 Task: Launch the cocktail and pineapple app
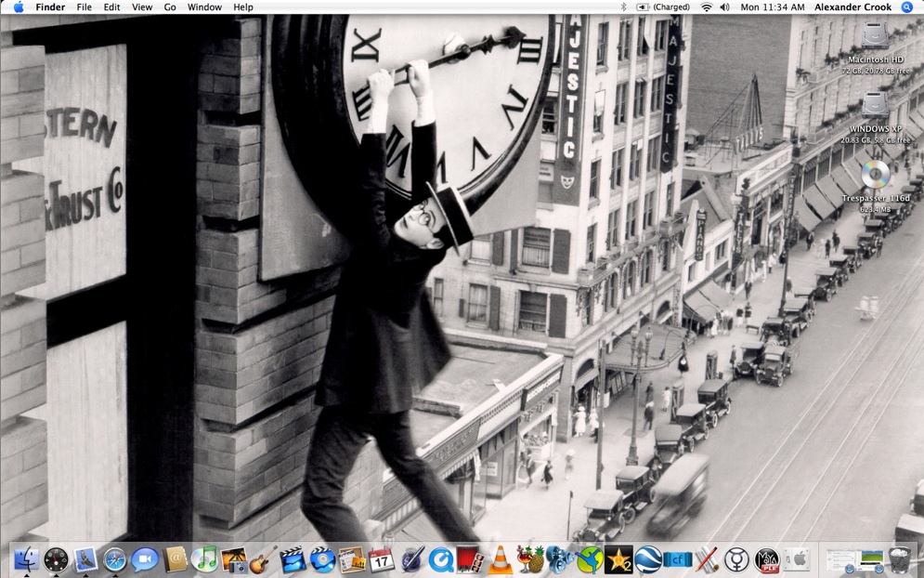tap(529, 559)
